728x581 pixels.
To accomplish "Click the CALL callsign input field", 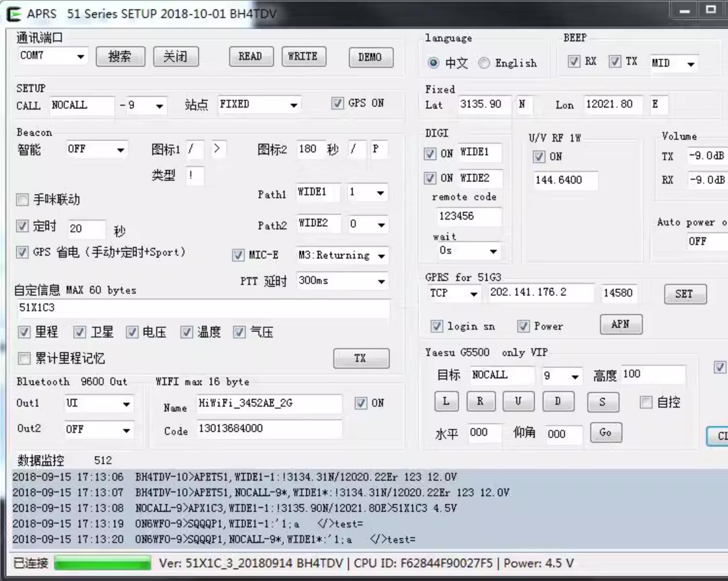I will (x=82, y=106).
